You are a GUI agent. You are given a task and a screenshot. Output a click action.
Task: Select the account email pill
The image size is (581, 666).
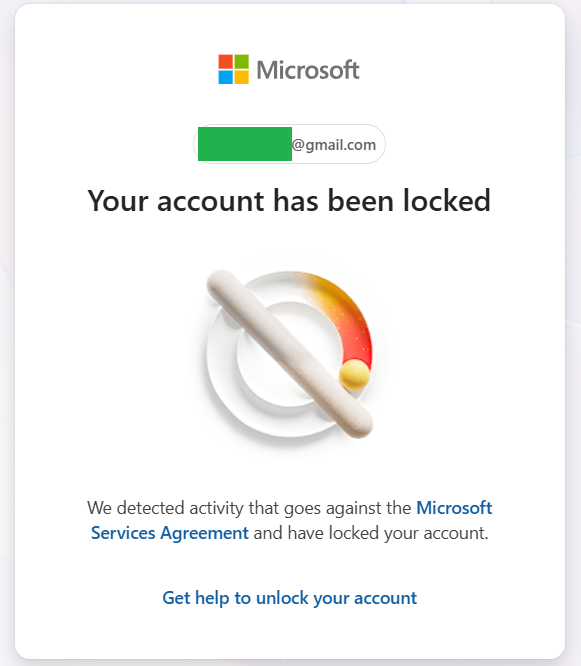[x=290, y=144]
